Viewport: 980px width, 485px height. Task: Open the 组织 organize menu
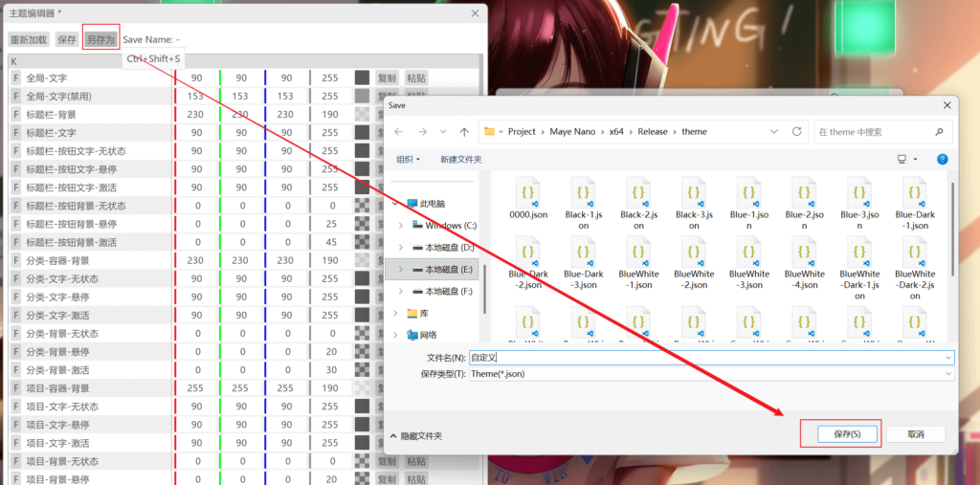pos(409,160)
